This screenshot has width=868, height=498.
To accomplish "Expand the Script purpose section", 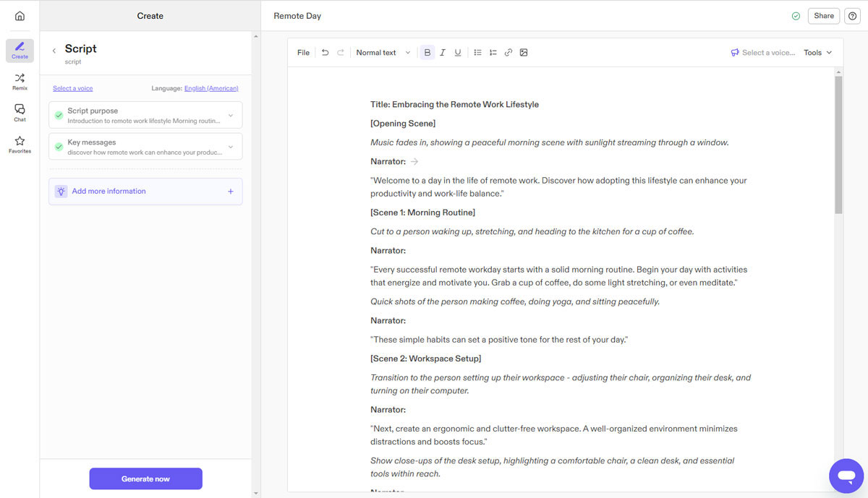I will click(231, 114).
